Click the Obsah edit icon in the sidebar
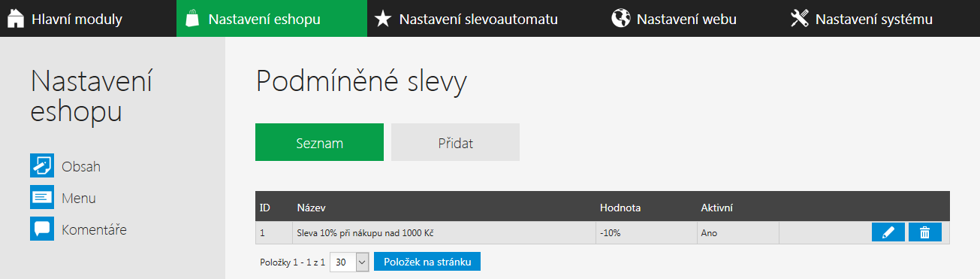980x279 pixels. click(x=42, y=165)
